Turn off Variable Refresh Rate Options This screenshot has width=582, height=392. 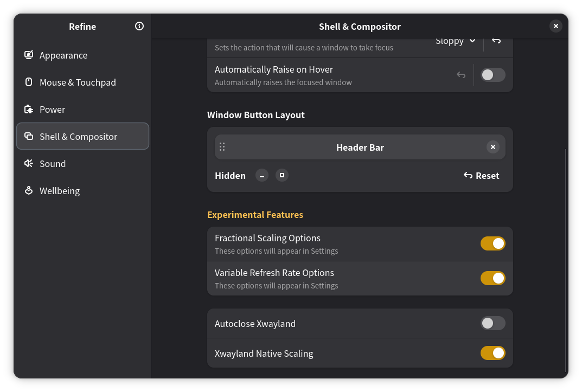(493, 278)
